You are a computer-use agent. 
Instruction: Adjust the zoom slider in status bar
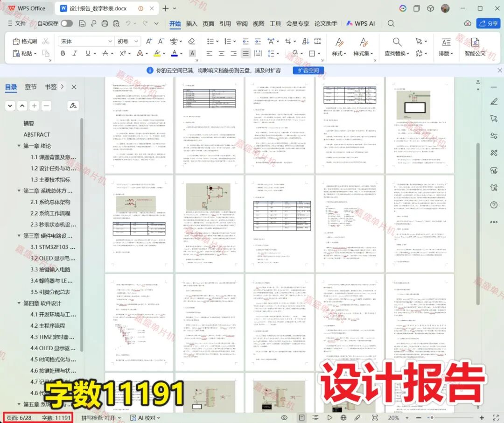click(432, 417)
